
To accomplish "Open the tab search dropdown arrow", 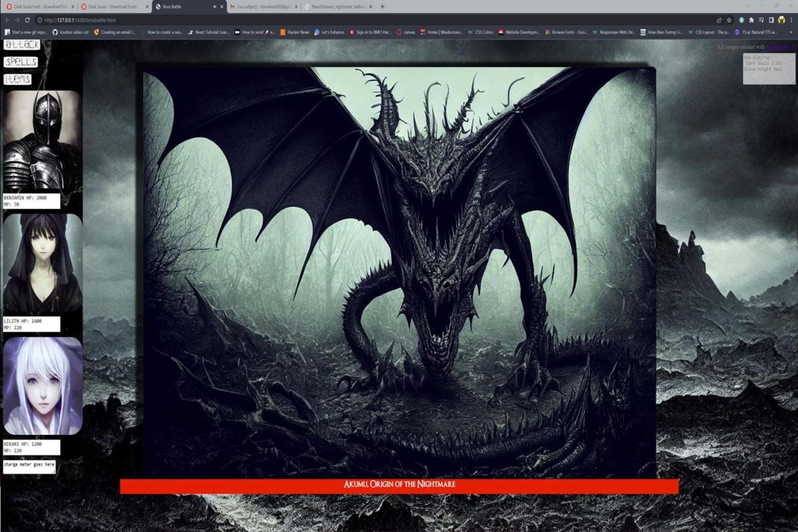I will (x=748, y=6).
